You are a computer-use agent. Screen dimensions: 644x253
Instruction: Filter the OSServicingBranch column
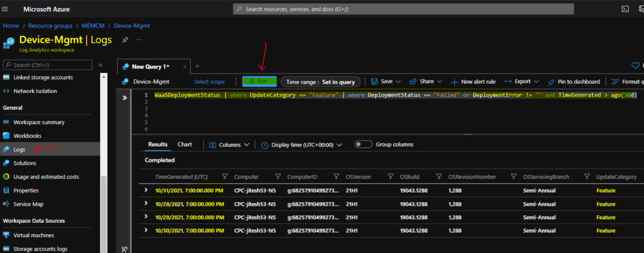pos(587,177)
